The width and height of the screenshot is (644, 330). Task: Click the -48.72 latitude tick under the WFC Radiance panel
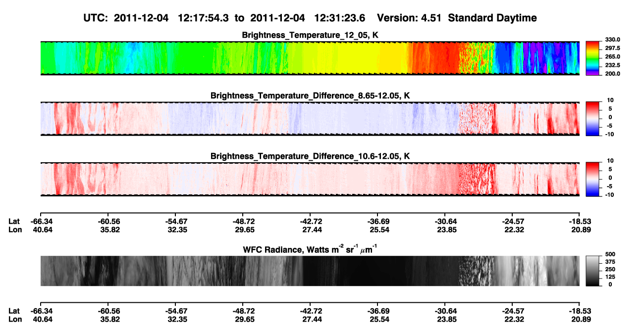pyautogui.click(x=242, y=311)
